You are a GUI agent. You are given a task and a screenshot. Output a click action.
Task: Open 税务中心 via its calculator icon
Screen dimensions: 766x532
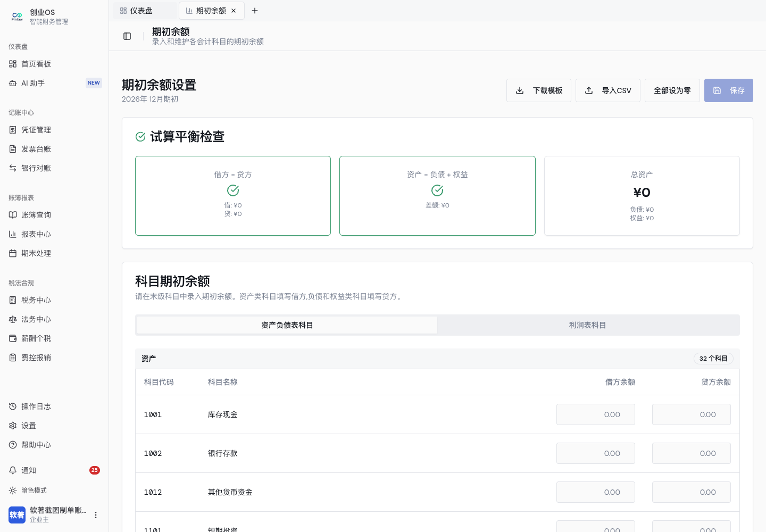click(13, 300)
